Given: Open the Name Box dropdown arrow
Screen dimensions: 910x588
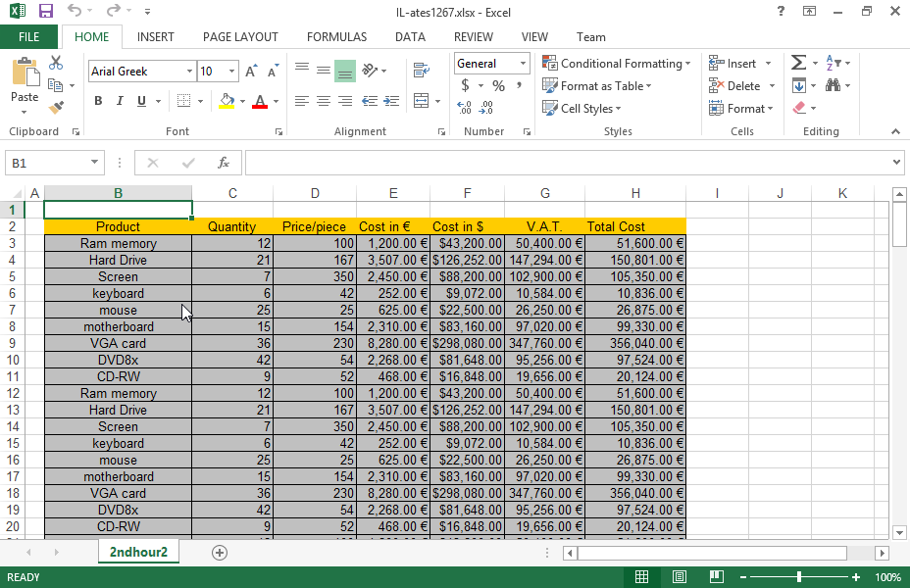Looking at the screenshot, I should [94, 163].
